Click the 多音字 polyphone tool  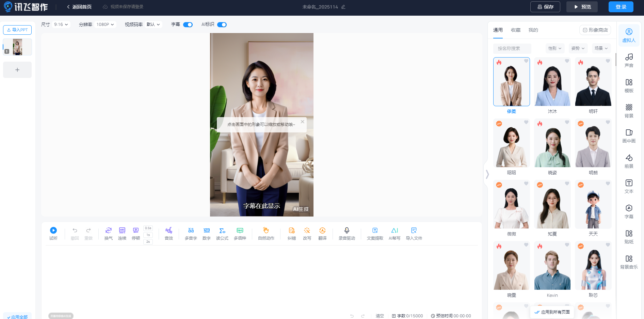tap(191, 230)
